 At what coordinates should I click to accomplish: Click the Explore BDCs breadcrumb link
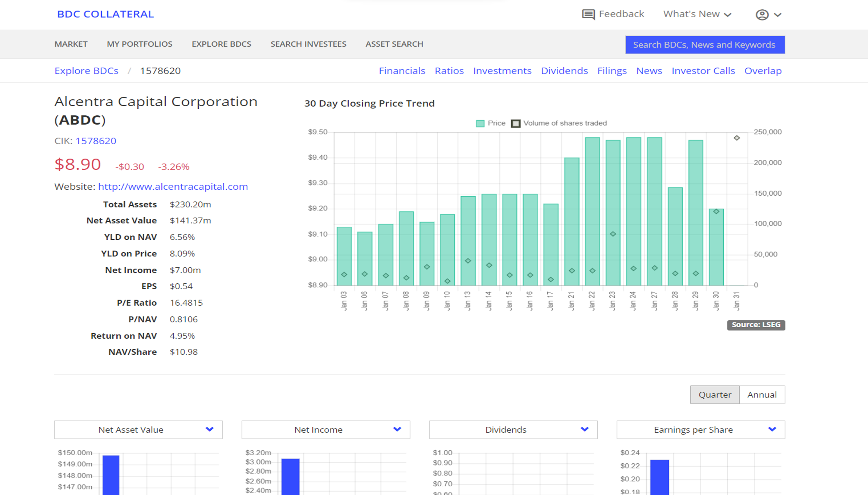tap(86, 71)
